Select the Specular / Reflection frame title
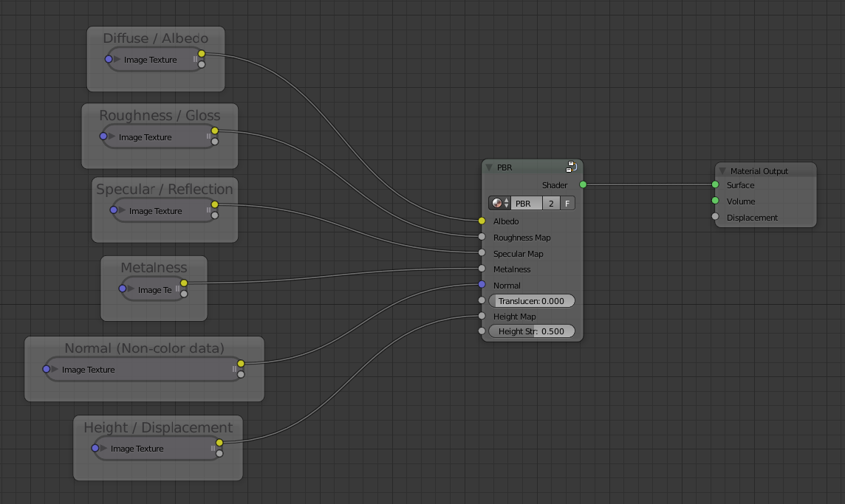This screenshot has height=504, width=845. coord(165,189)
